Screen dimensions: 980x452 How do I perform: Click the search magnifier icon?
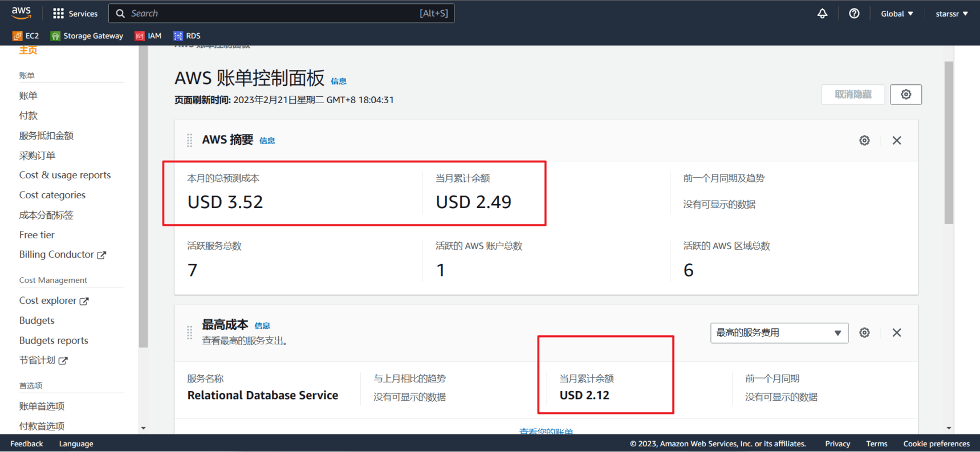(x=120, y=13)
